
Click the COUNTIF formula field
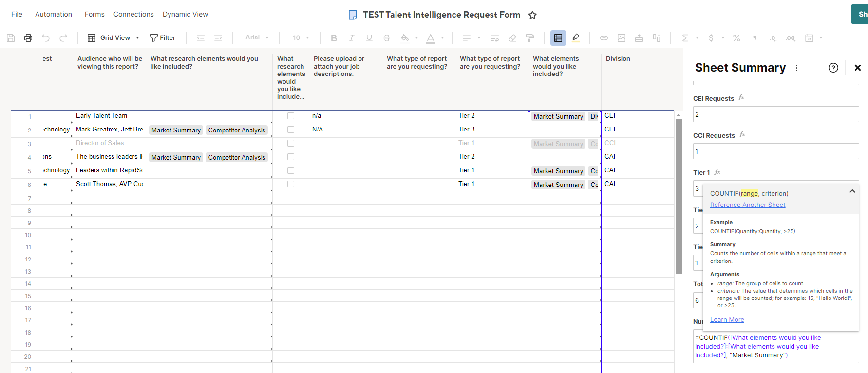point(776,346)
